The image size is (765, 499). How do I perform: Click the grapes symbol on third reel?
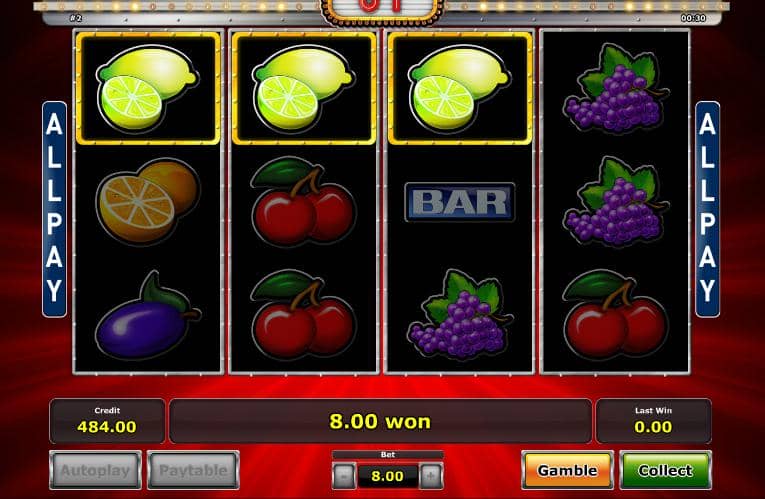tap(460, 315)
